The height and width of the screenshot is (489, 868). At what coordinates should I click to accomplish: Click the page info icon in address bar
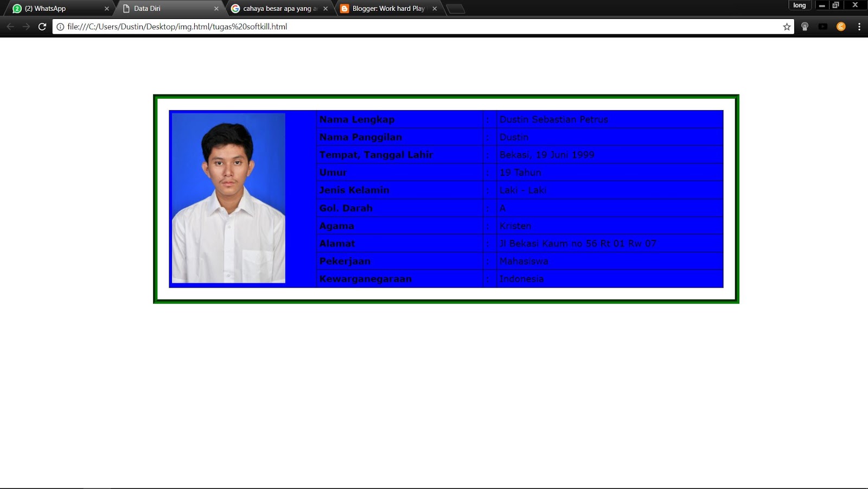click(60, 26)
